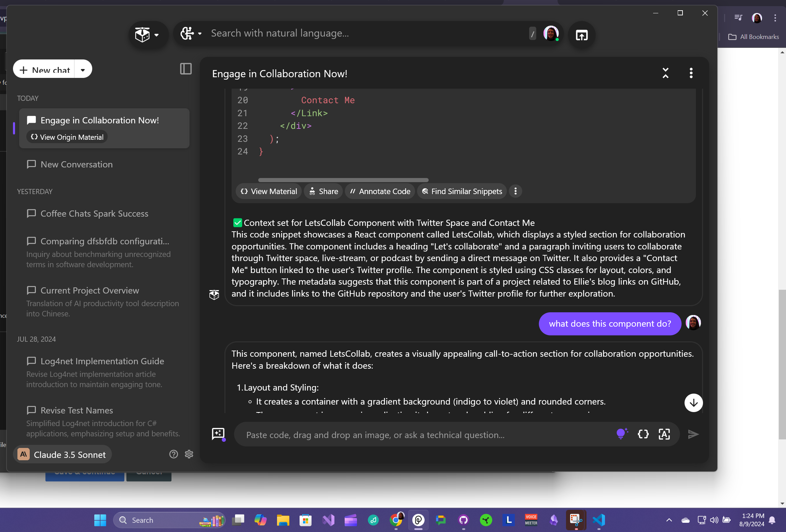This screenshot has height=532, width=786.
Task: Collapse the conversation with the chevrons icon
Action: pos(665,73)
